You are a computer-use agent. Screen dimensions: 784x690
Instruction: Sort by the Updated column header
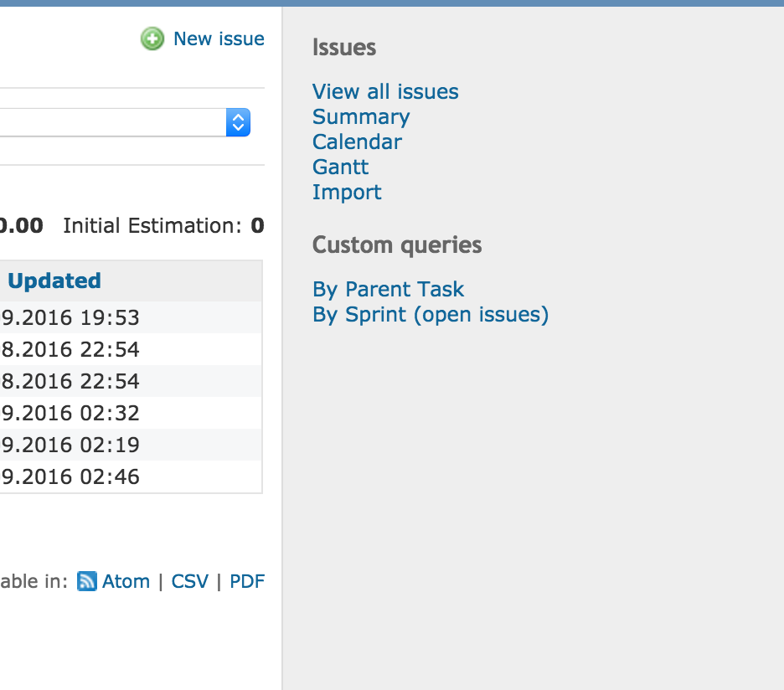(x=54, y=281)
